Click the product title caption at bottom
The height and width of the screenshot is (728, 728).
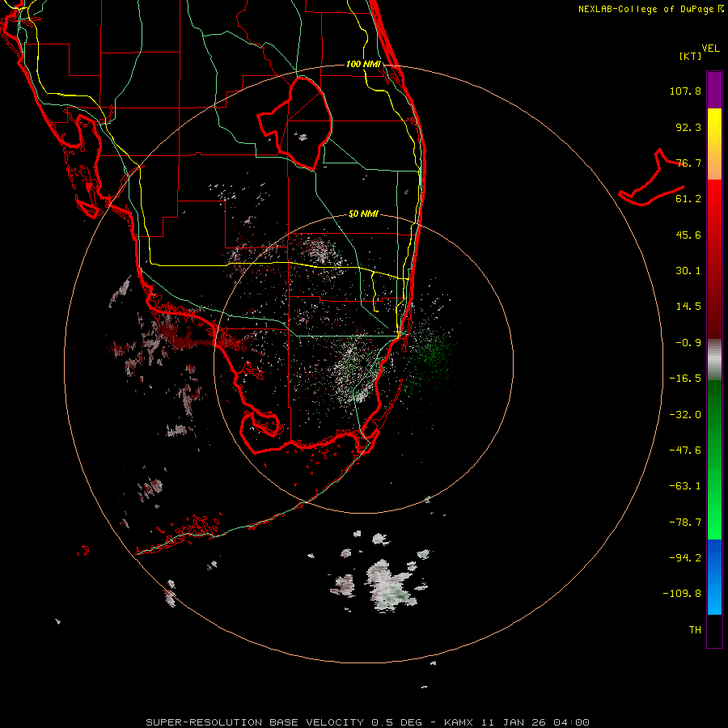(x=368, y=722)
